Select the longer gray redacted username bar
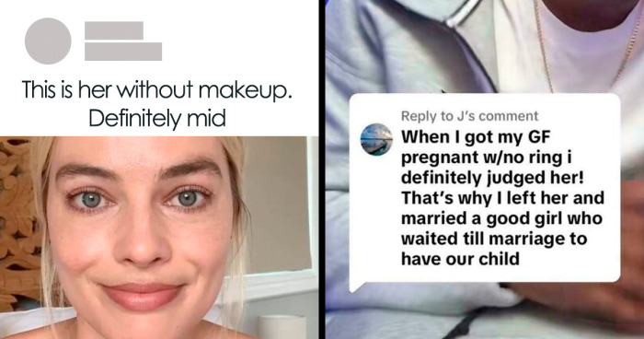 (x=123, y=52)
